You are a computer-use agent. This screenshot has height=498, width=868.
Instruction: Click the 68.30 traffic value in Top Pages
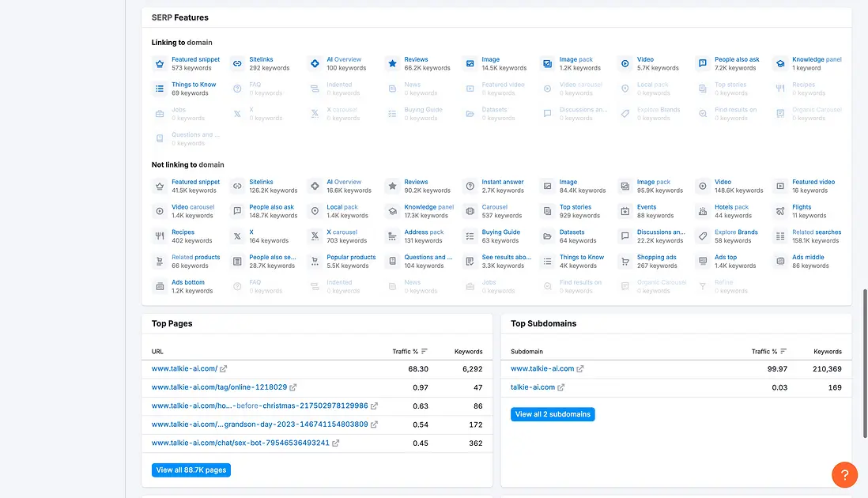(418, 369)
